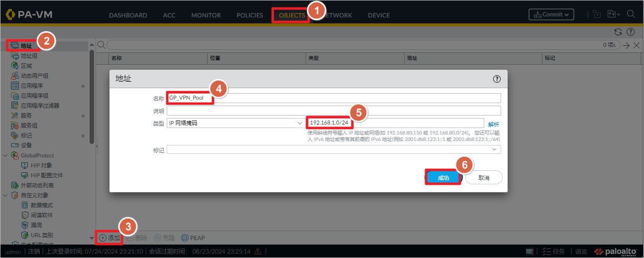Viewport: 644px width, 258px height.
Task: Click the 类型 column header in table
Action: coord(355,58)
